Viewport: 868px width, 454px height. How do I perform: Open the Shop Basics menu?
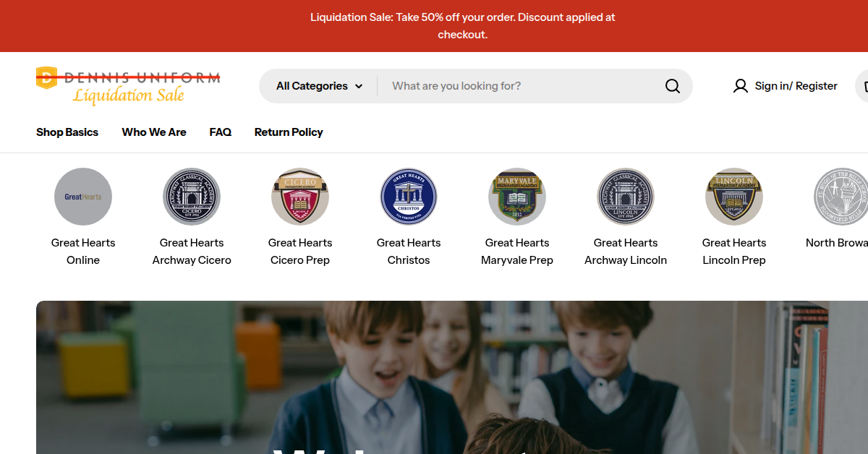67,132
